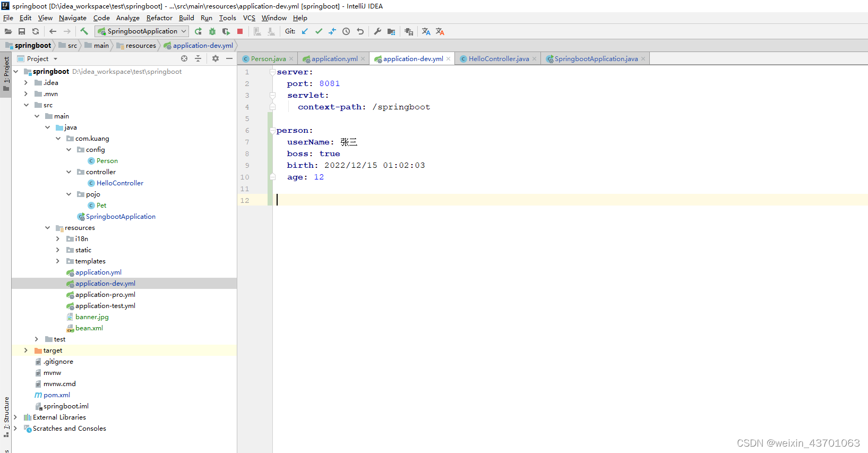Click the Git update project arrow icon
The width and height of the screenshot is (868, 453).
305,31
